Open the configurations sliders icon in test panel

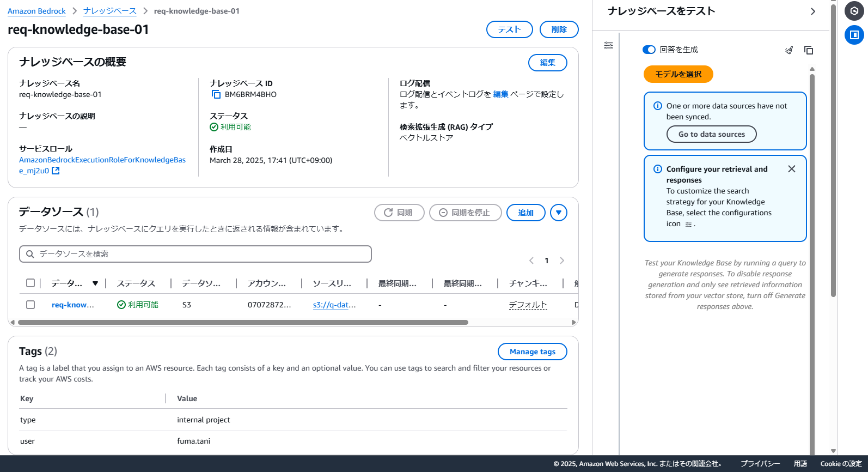click(608, 45)
